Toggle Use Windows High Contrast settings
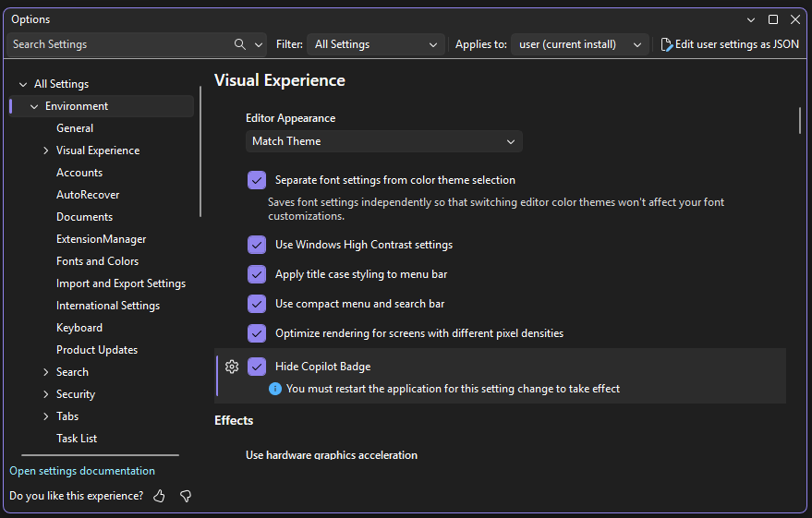 [257, 245]
